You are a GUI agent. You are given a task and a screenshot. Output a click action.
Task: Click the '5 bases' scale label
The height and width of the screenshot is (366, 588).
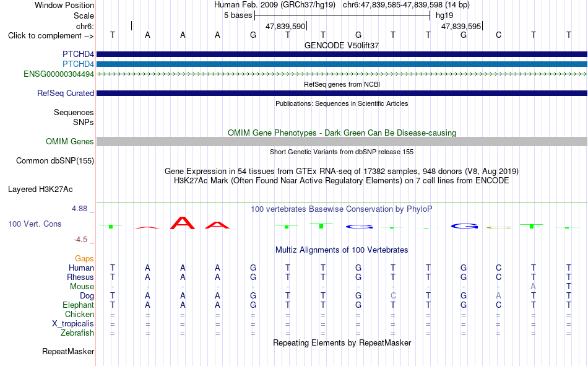click(238, 15)
